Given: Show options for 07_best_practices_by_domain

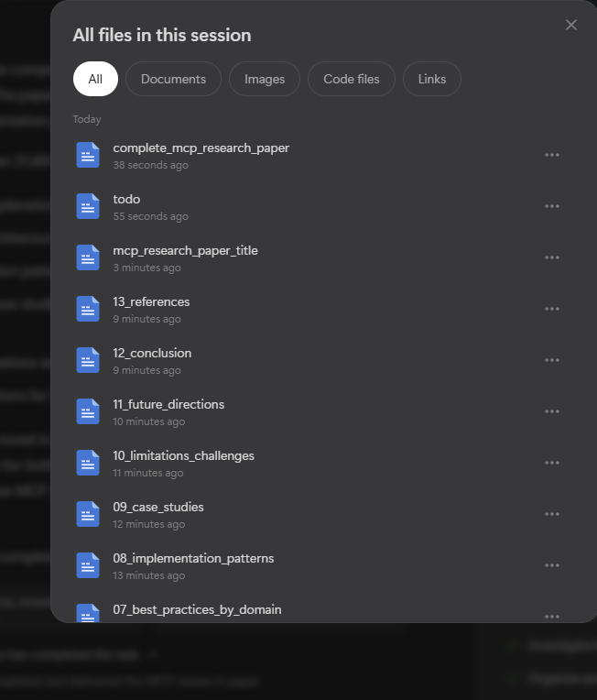Looking at the screenshot, I should coord(552,617).
